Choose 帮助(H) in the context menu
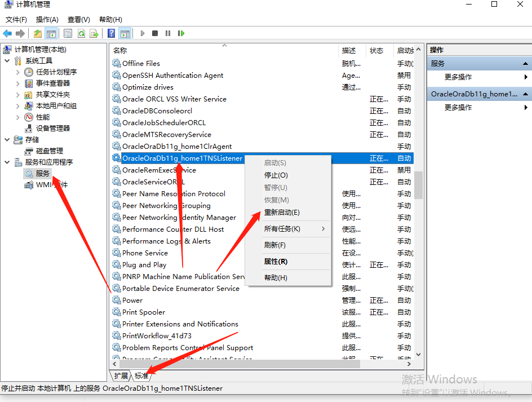Image resolution: width=532 pixels, height=402 pixels. pyautogui.click(x=288, y=278)
